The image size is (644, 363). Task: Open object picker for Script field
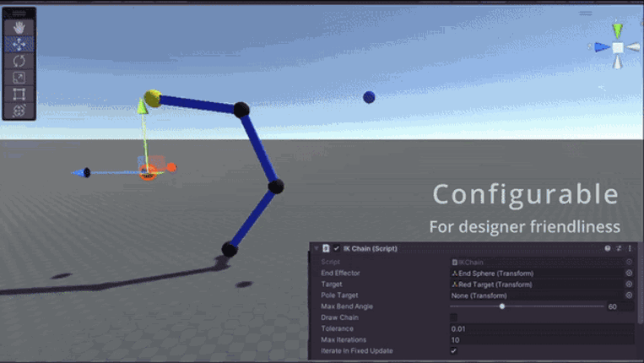coord(629,262)
